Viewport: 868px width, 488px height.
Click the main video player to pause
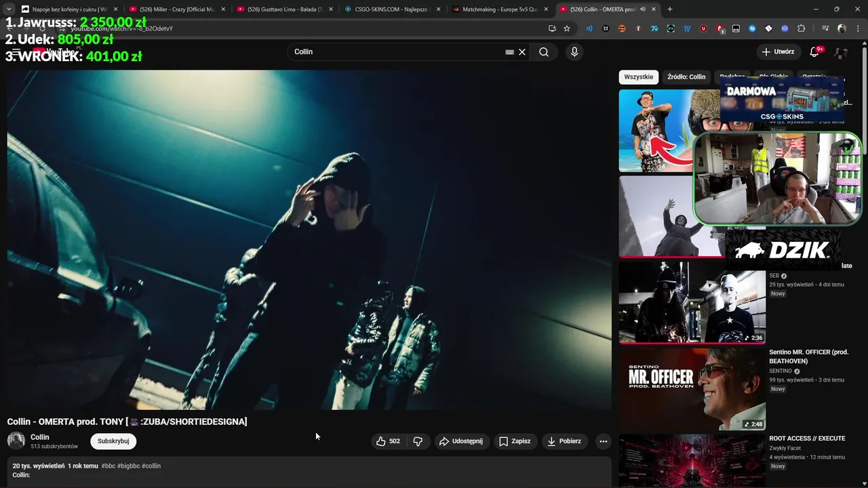[x=309, y=239]
